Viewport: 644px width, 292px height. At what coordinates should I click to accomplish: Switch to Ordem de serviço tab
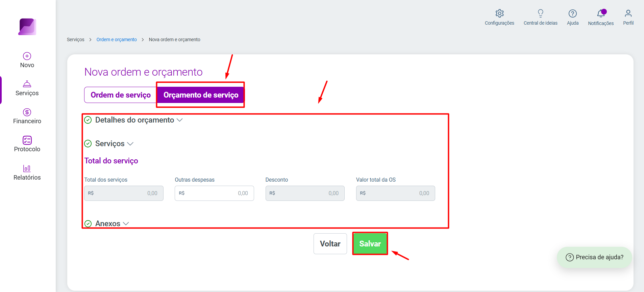click(x=120, y=95)
